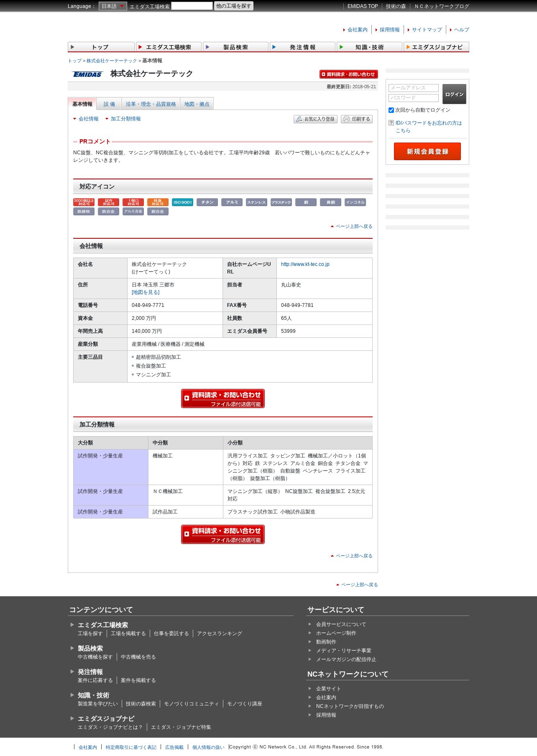The image size is (537, 756).
Task: Open the 沿革・理念・品質規格 tab
Action: 151,104
